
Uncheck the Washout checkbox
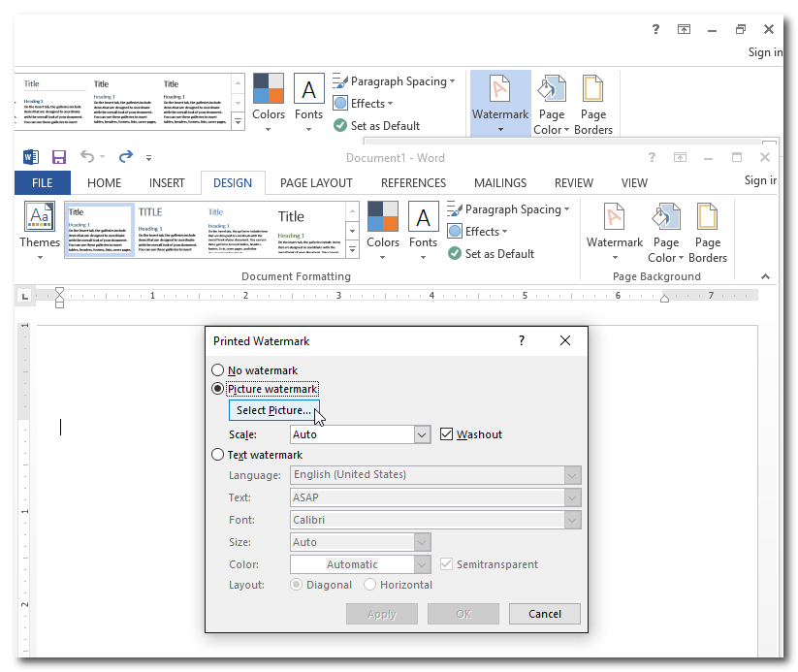[447, 434]
